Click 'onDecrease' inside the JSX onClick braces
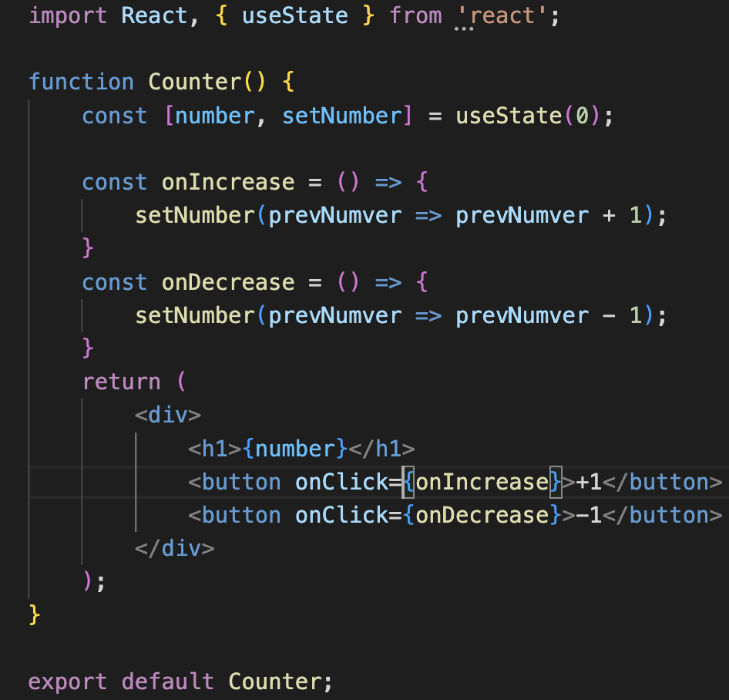Screen dimensions: 729x700 (x=482, y=515)
